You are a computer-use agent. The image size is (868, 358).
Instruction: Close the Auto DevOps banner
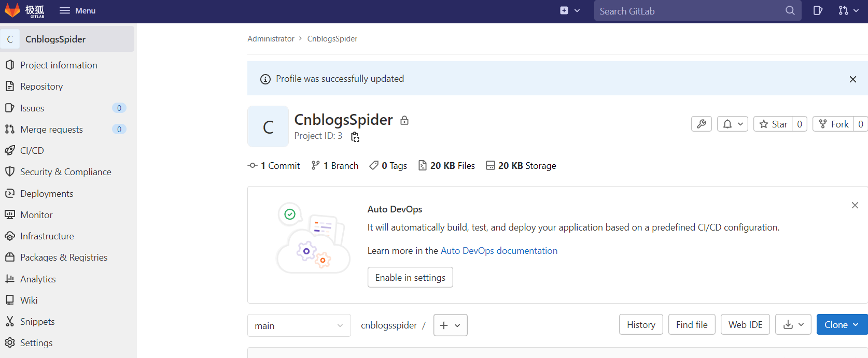point(855,205)
